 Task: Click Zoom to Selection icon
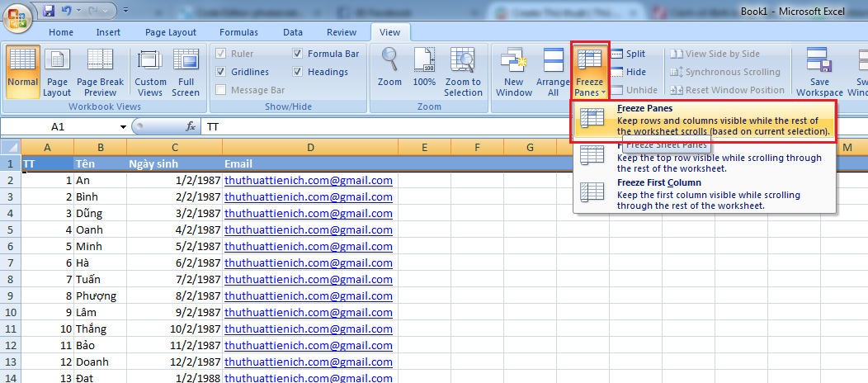[x=463, y=71]
